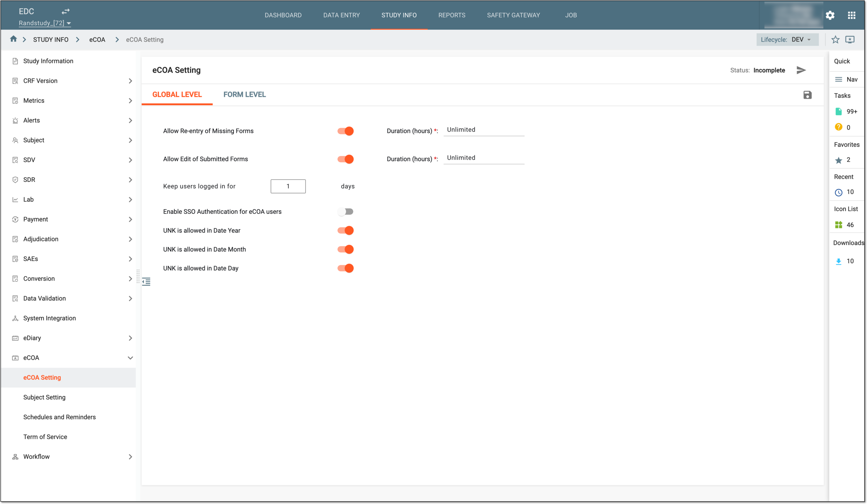Collapse the eCOA section chevron

130,358
